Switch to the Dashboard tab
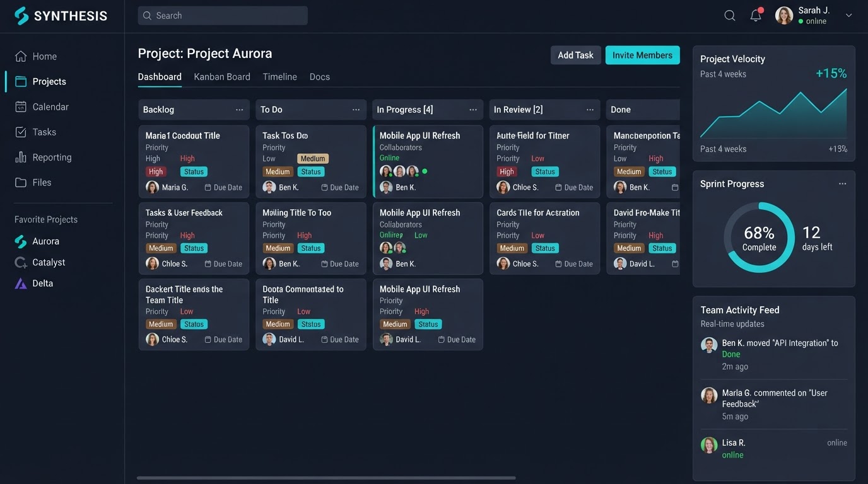Viewport: 868px width, 484px height. tap(160, 77)
